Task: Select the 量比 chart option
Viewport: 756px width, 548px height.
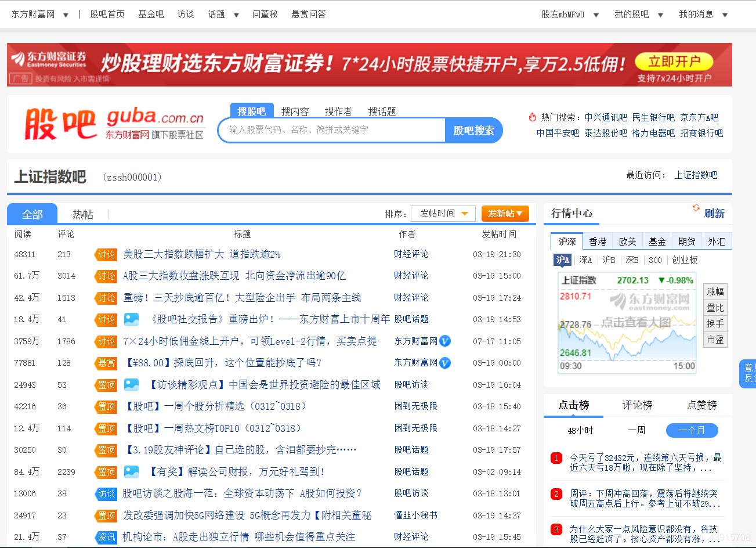Action: point(715,308)
